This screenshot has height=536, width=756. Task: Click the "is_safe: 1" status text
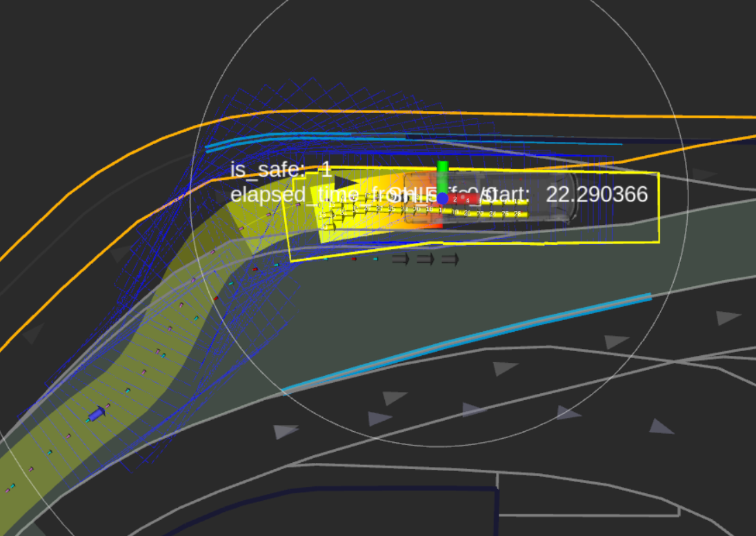[281, 170]
